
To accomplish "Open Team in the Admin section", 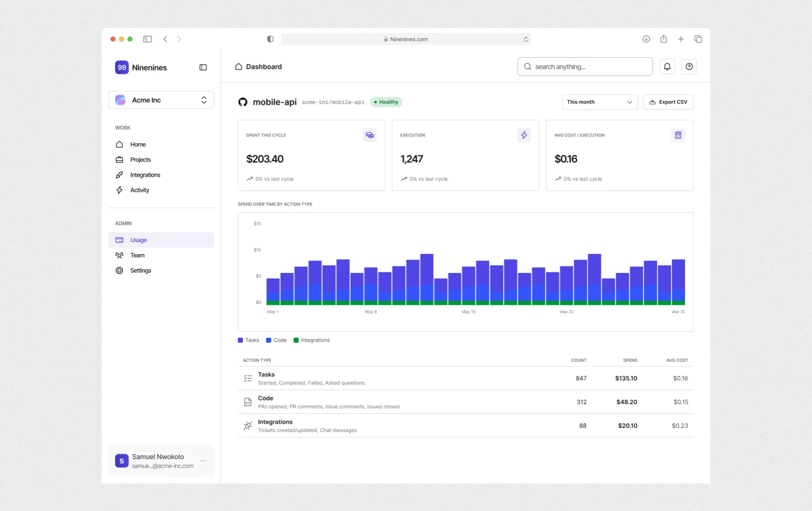I will (x=161, y=255).
